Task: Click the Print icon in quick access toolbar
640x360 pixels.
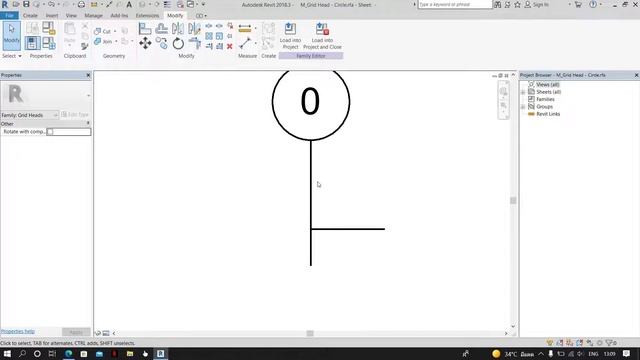Action: coord(81,4)
